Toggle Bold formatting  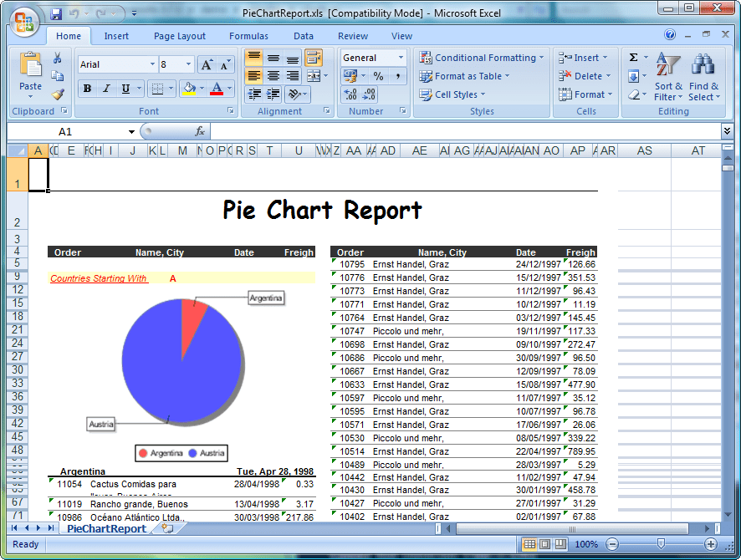[x=88, y=89]
